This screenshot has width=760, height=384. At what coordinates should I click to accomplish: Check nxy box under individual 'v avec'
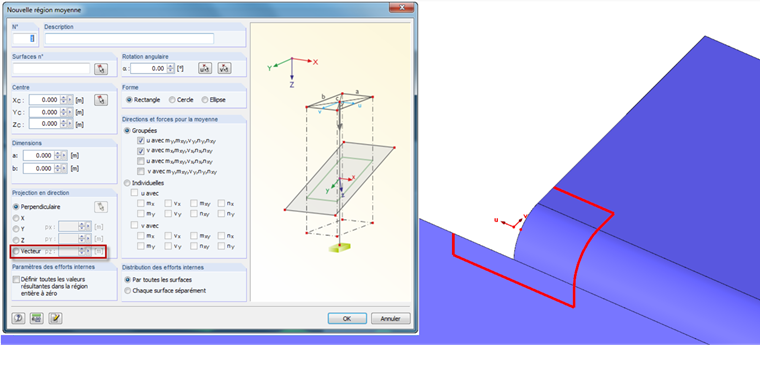point(194,246)
